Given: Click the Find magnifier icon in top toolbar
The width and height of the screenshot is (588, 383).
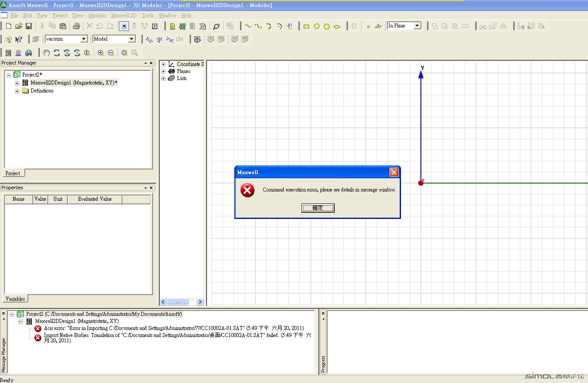Looking at the screenshot, I should click(216, 26).
